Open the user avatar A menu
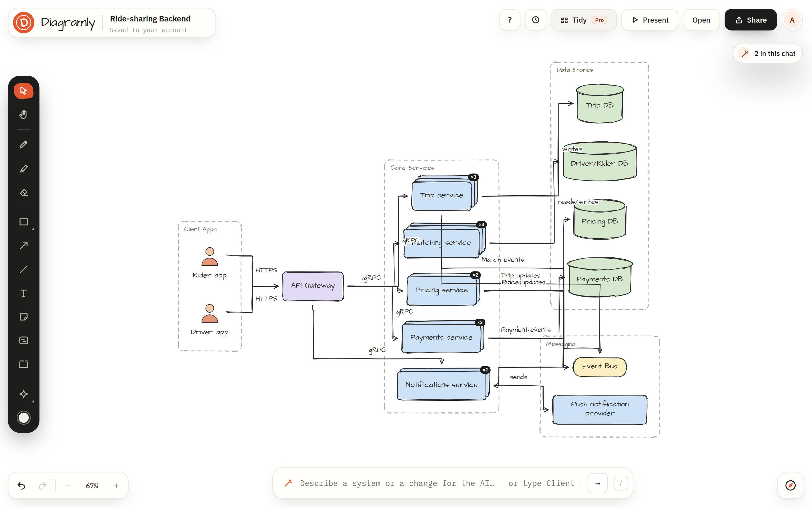 point(792,20)
